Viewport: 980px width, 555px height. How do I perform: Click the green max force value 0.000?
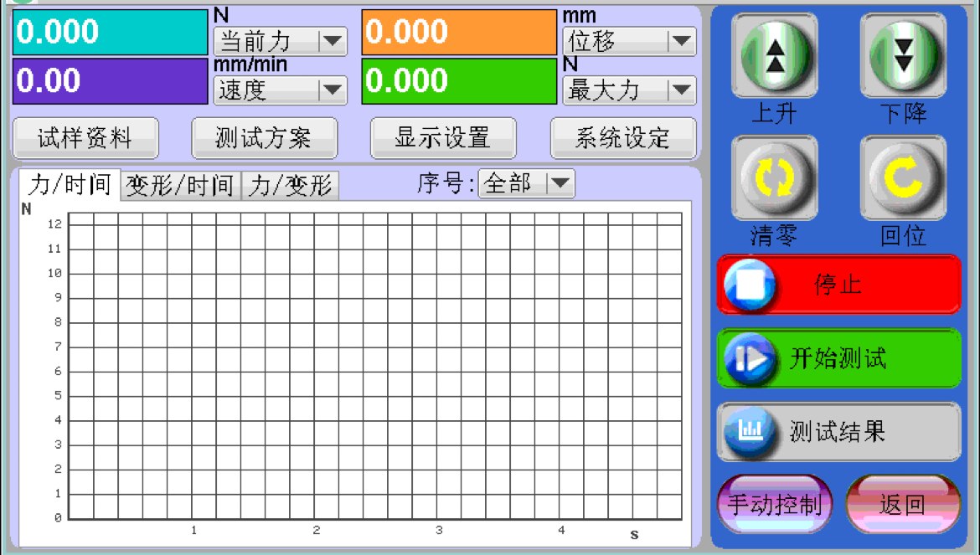[459, 81]
